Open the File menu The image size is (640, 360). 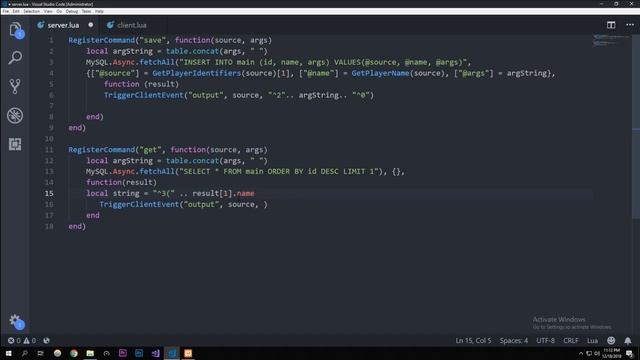click(x=5, y=11)
